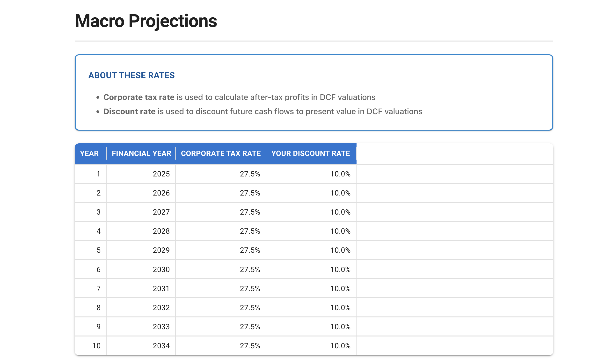Image resolution: width=613 pixels, height=364 pixels.
Task: Select the discount rate cell for 2027
Action: 340,212
